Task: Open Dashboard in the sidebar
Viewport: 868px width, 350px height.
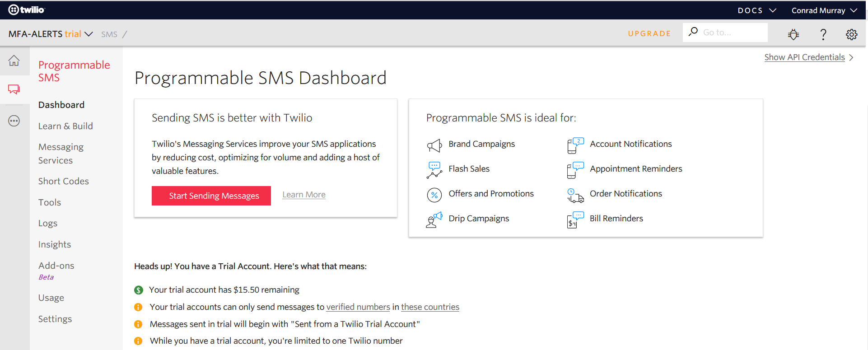Action: [x=61, y=105]
